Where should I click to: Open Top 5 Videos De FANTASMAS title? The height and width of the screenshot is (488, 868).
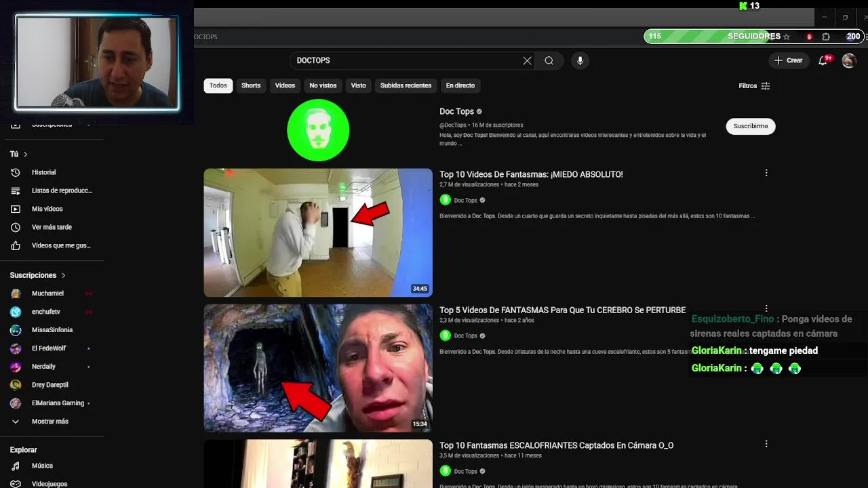click(562, 310)
